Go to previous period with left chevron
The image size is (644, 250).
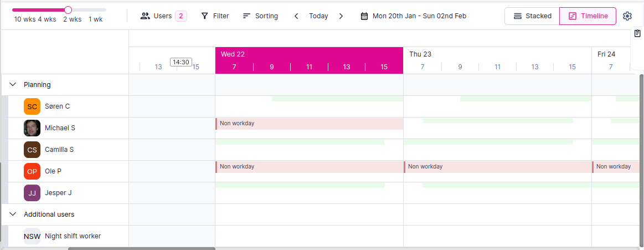pyautogui.click(x=296, y=16)
